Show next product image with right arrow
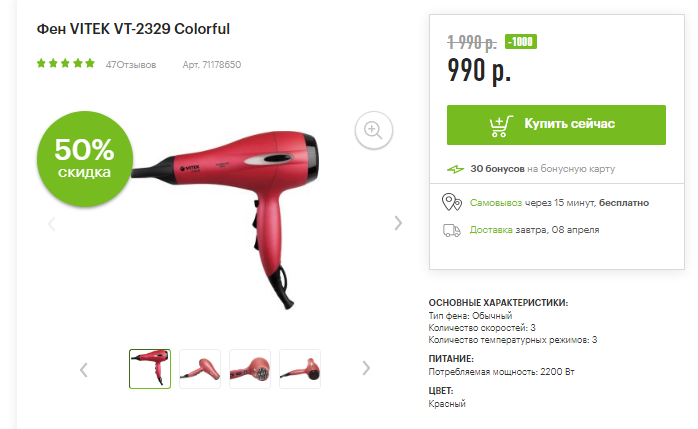698x429 pixels. (x=398, y=223)
